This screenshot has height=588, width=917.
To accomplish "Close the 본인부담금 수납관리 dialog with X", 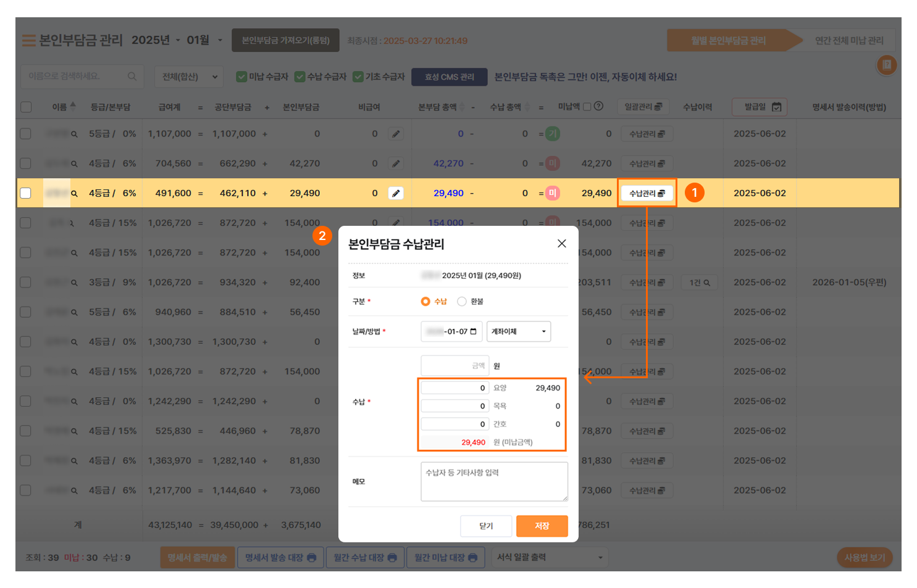I will [561, 244].
